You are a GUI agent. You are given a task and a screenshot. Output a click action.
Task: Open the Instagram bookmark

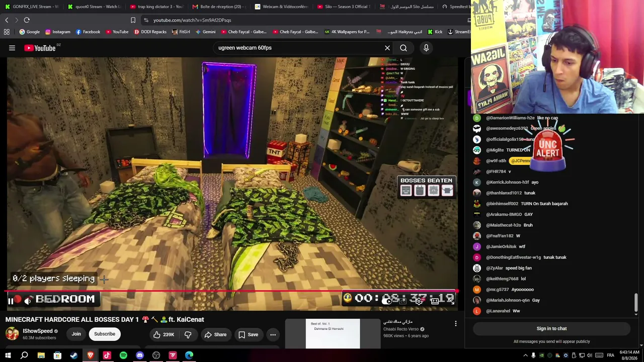(58, 32)
